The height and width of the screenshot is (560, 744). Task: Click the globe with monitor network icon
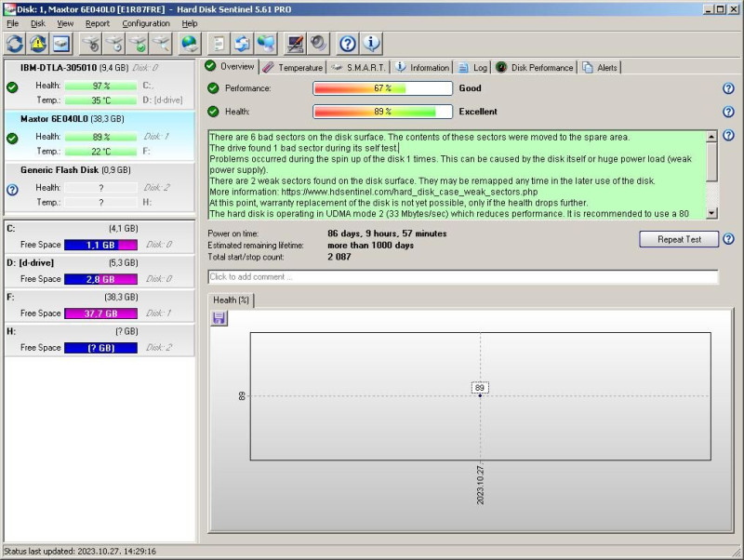266,44
